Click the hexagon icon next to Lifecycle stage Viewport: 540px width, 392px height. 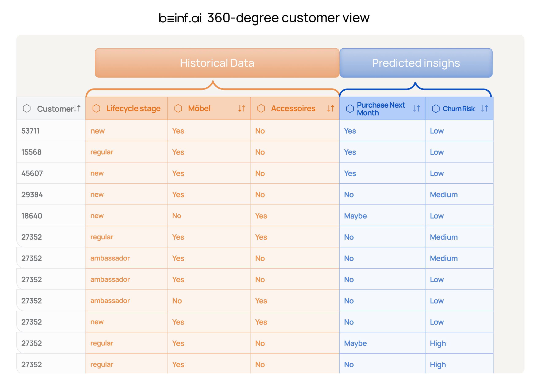(96, 109)
